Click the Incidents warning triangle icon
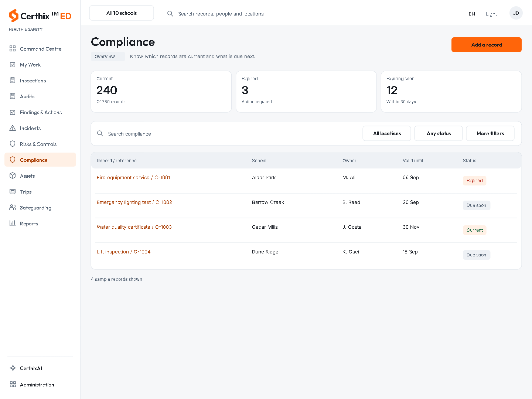This screenshot has height=399, width=532. pos(13,128)
